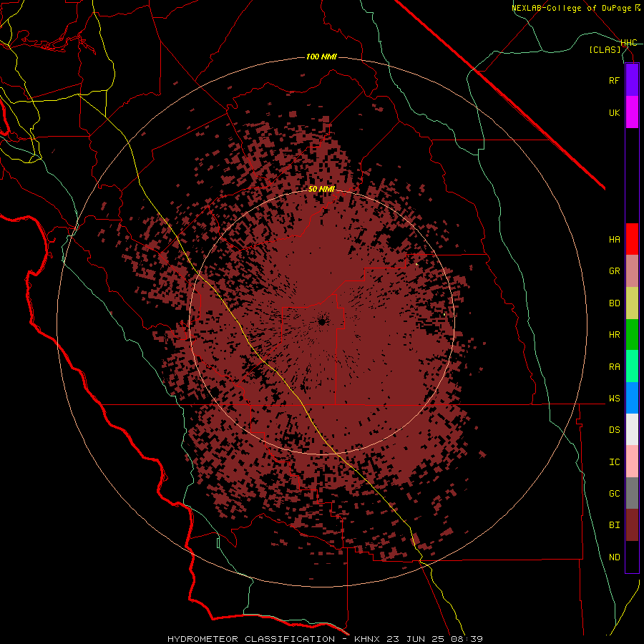Click the ND black legend swatch
This screenshot has width=644, height=644.
[632, 557]
